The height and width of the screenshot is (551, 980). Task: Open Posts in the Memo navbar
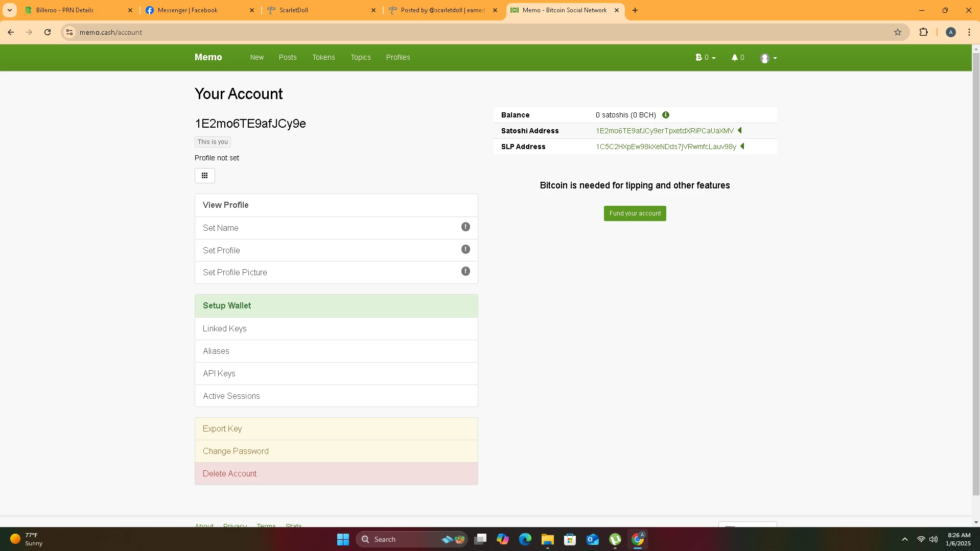coord(288,57)
